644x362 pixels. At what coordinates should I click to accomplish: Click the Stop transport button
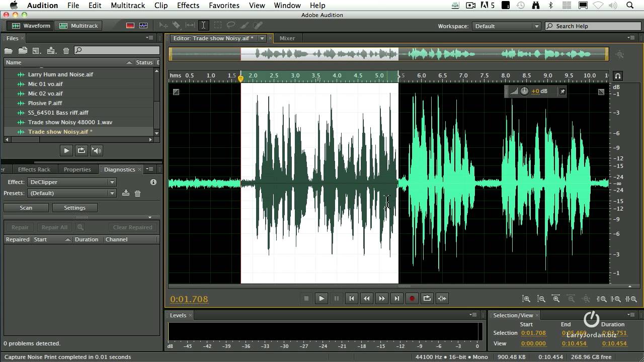coord(306,298)
